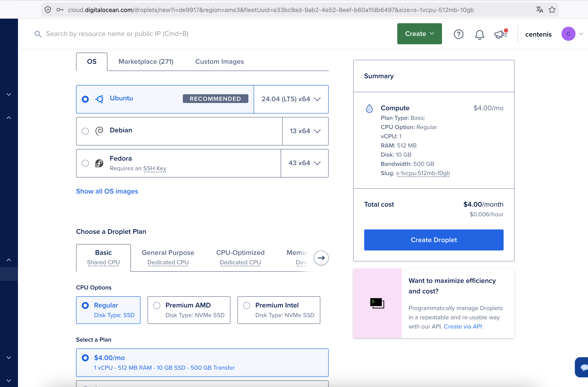Click the "Want to maximize efficiency and cost?" heading

coord(452,286)
